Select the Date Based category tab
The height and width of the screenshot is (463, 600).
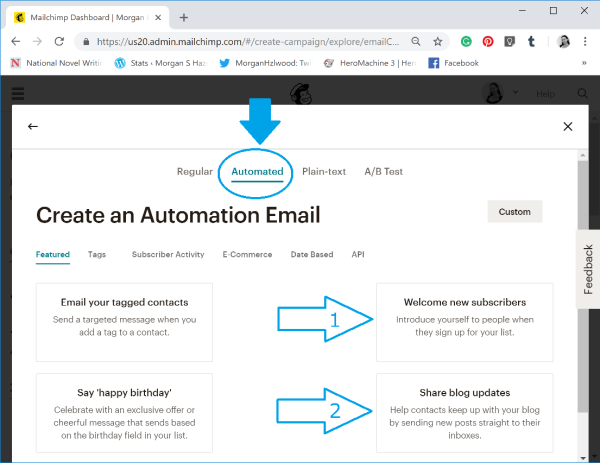312,254
